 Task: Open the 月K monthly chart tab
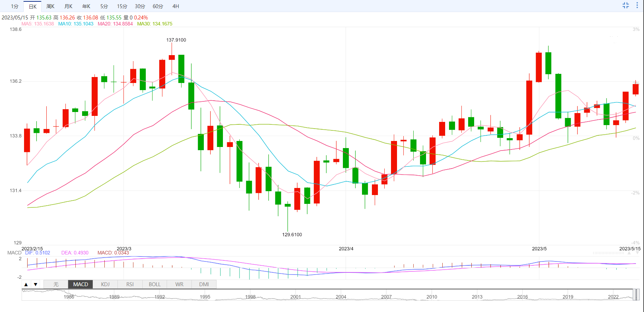tap(68, 6)
